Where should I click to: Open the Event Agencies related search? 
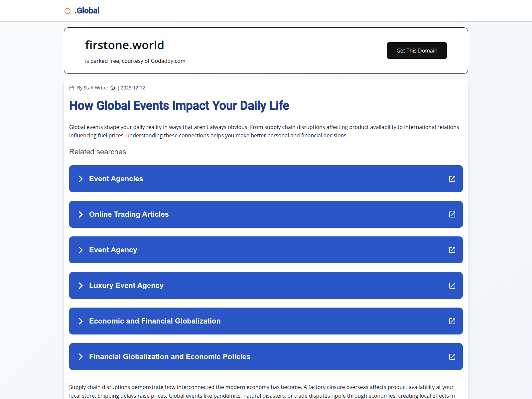266,179
